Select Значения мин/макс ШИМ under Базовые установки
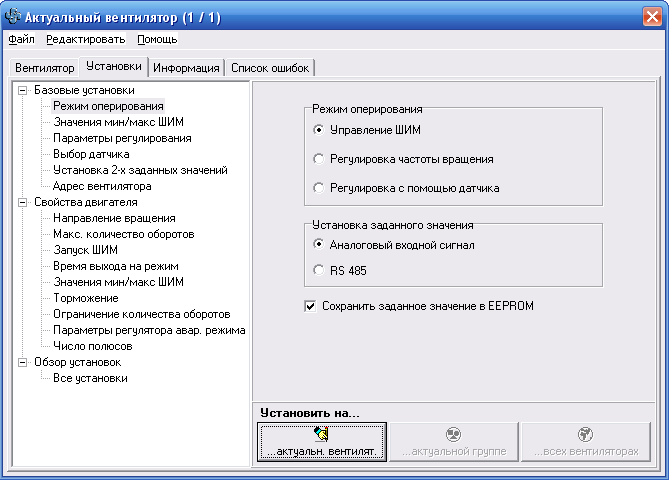 tap(119, 122)
